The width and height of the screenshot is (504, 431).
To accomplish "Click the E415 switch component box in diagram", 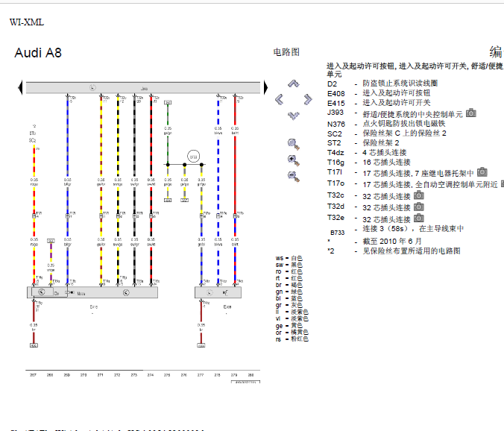I will click(92, 292).
